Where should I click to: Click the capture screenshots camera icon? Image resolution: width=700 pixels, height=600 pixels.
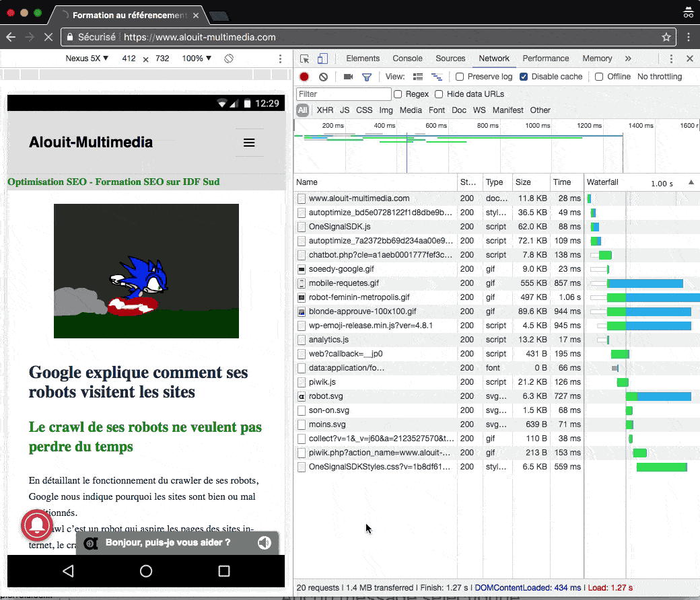pyautogui.click(x=348, y=77)
